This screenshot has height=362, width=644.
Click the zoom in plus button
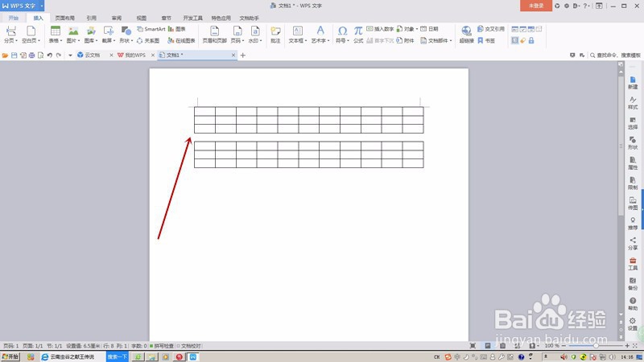[627, 346]
